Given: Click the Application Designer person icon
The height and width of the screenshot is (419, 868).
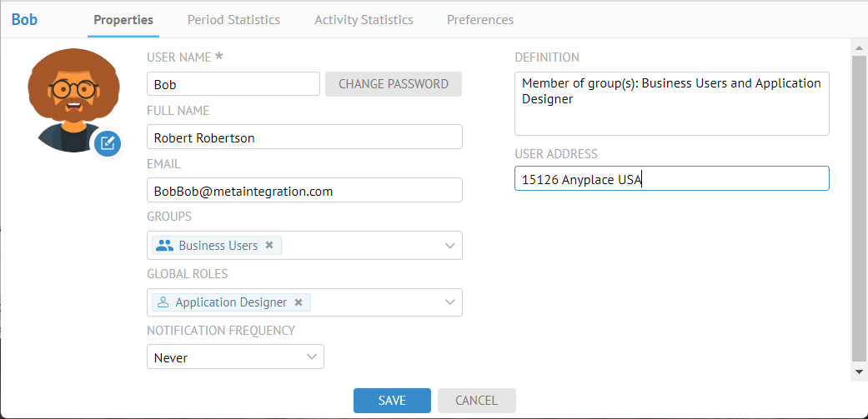Looking at the screenshot, I should tap(163, 302).
